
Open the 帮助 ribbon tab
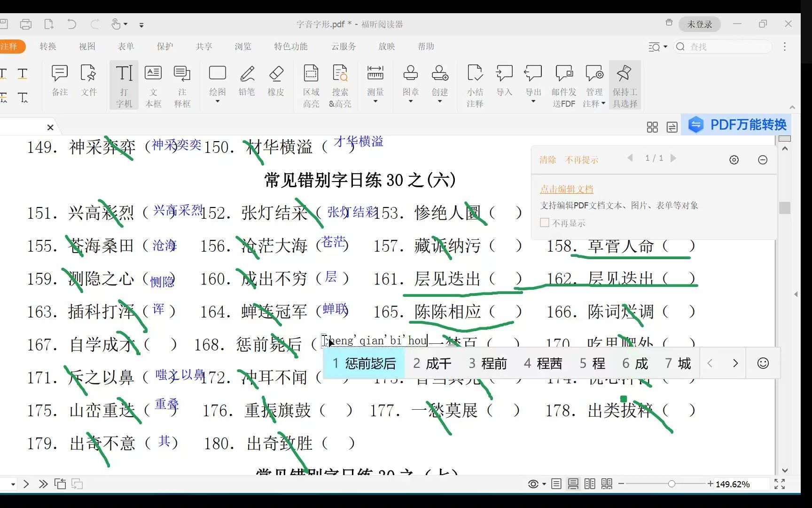[x=426, y=47]
